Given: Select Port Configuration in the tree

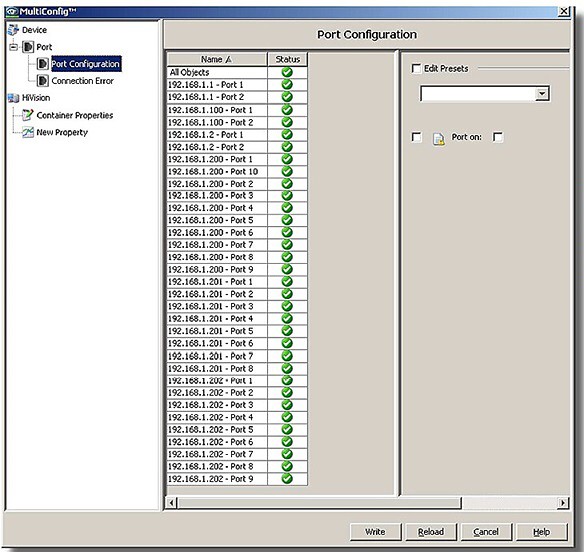Looking at the screenshot, I should pyautogui.click(x=86, y=64).
